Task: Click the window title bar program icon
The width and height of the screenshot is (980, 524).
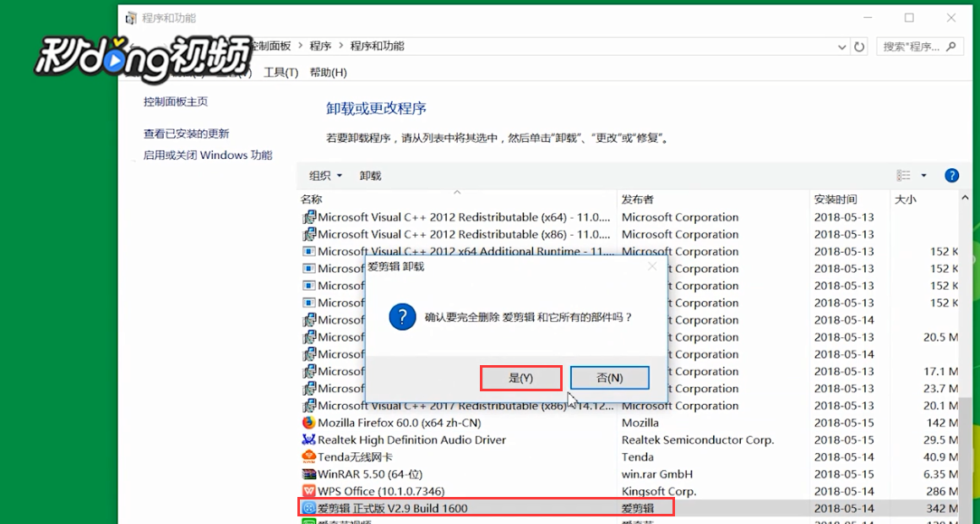Action: (131, 18)
